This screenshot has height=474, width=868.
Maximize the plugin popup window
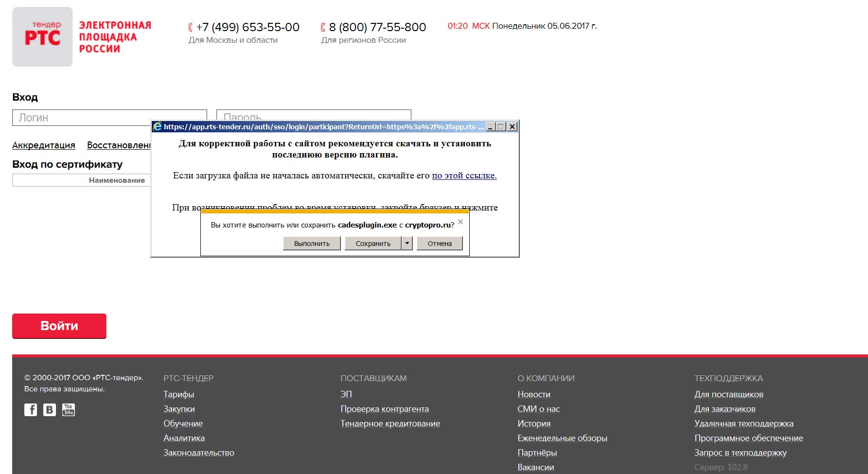click(501, 127)
